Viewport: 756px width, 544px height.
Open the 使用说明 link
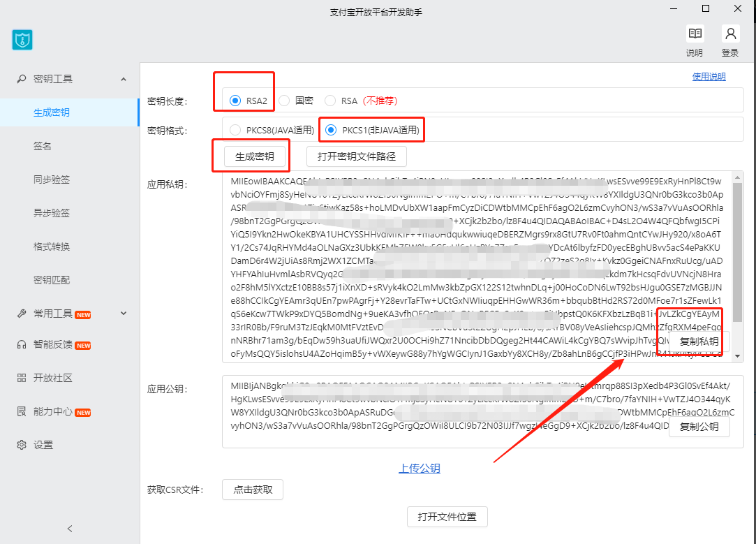pyautogui.click(x=709, y=76)
